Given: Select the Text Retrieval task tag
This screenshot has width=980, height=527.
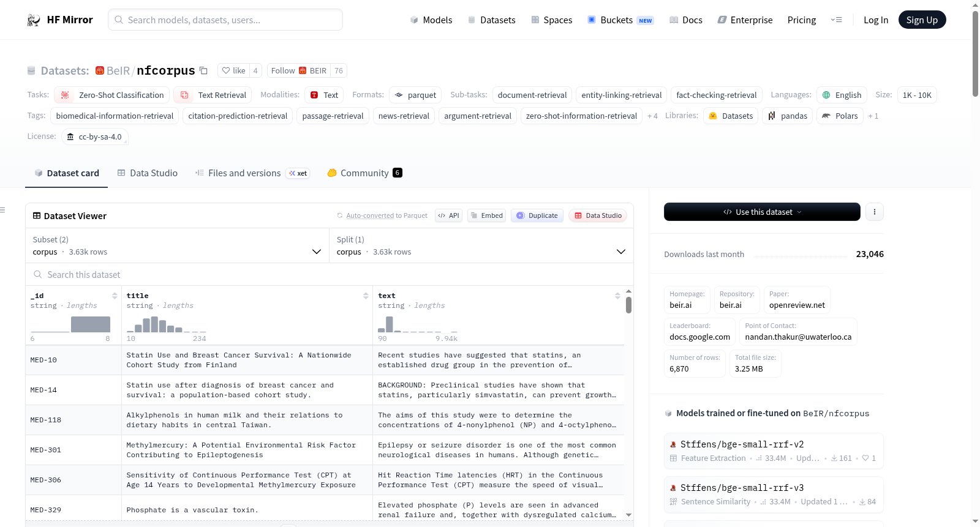Looking at the screenshot, I should 213,95.
